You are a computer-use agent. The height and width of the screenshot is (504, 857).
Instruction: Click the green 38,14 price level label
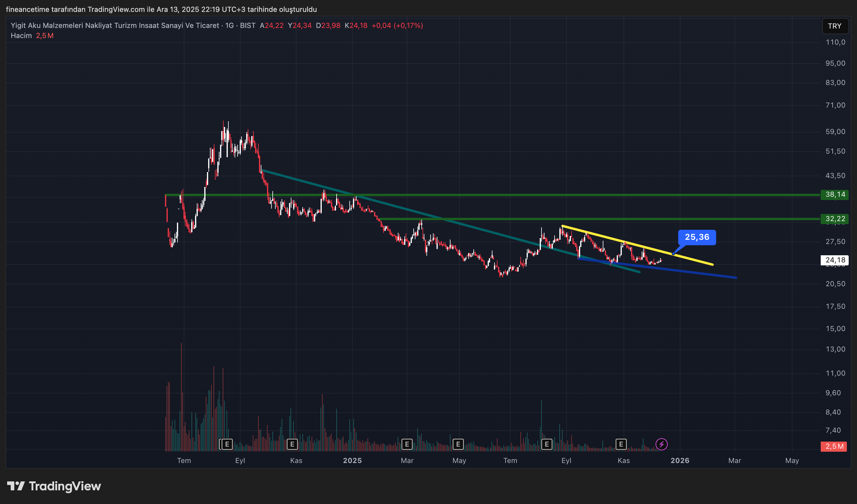(x=835, y=194)
